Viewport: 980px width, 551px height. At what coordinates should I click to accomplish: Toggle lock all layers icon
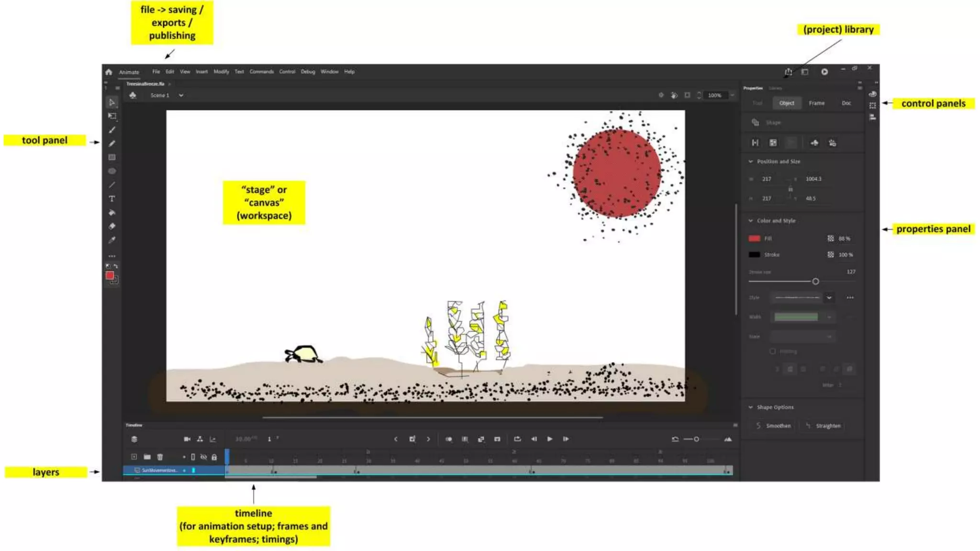coord(214,457)
